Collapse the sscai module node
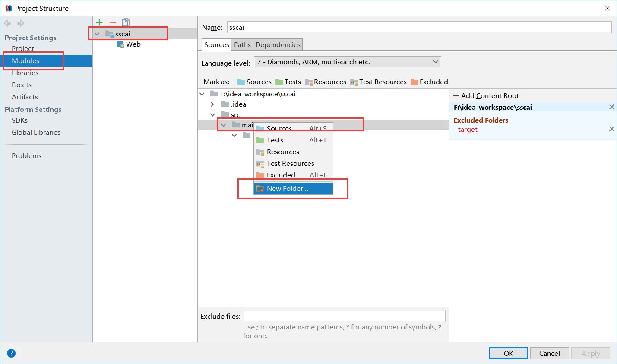Image resolution: width=617 pixels, height=364 pixels. pos(97,34)
